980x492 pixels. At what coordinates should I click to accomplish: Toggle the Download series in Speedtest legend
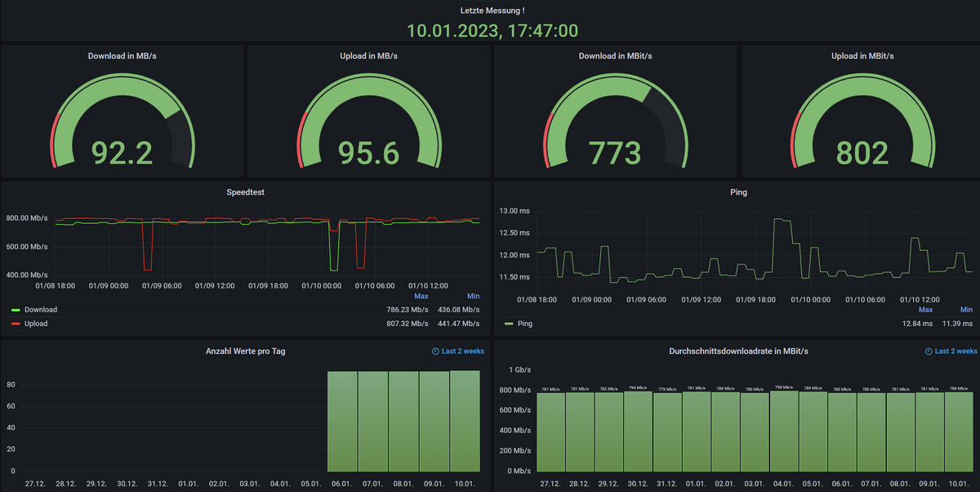tap(41, 310)
